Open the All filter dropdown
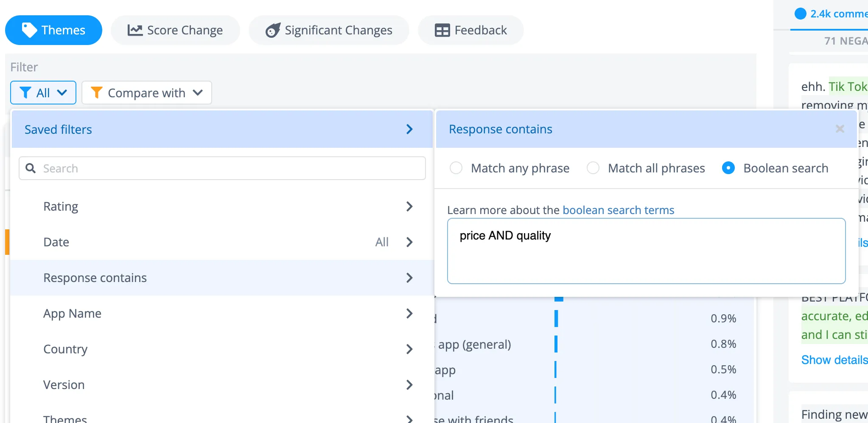This screenshot has width=868, height=423. click(x=43, y=93)
